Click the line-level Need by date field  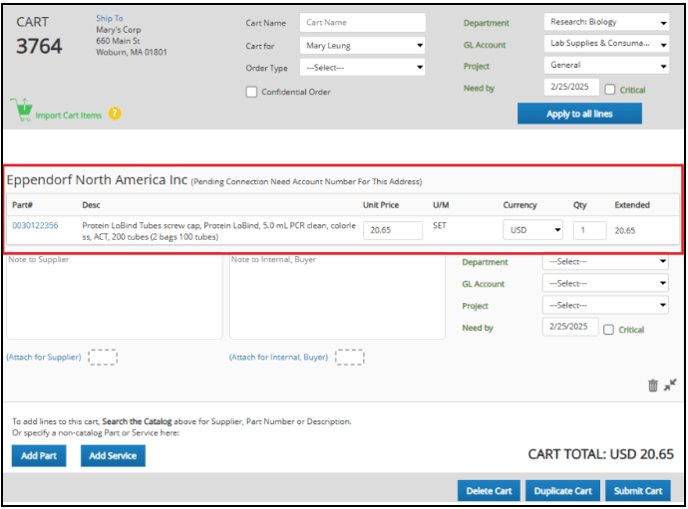tap(570, 327)
